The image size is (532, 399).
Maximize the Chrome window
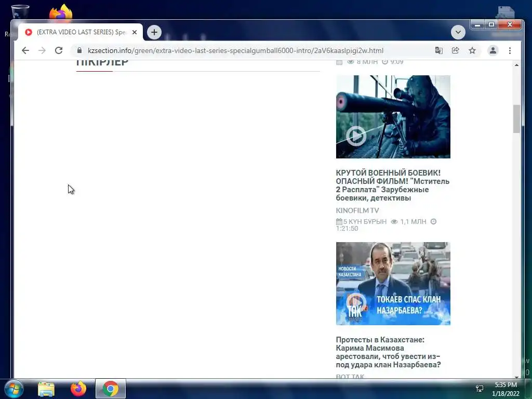[491, 24]
